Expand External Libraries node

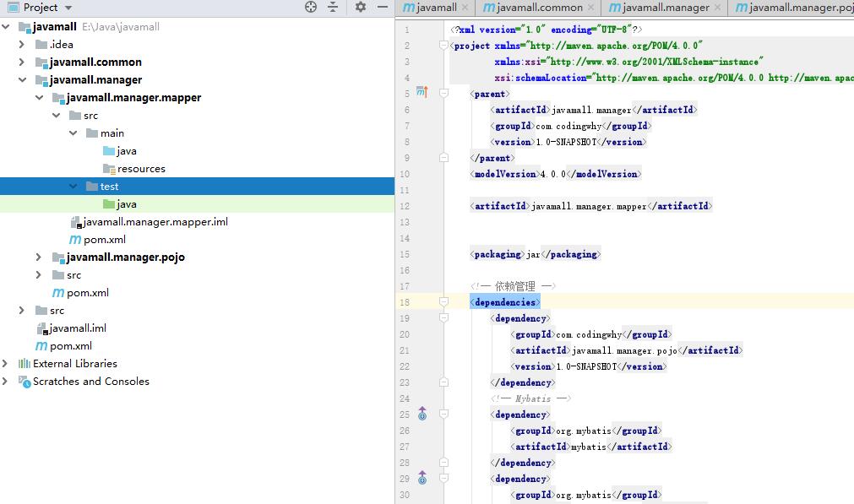pos(6,364)
